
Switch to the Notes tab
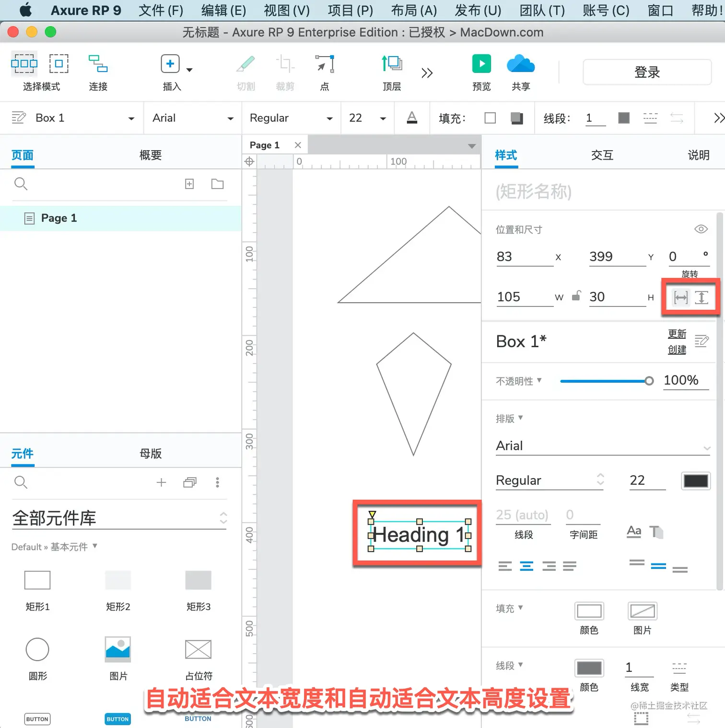(699, 155)
